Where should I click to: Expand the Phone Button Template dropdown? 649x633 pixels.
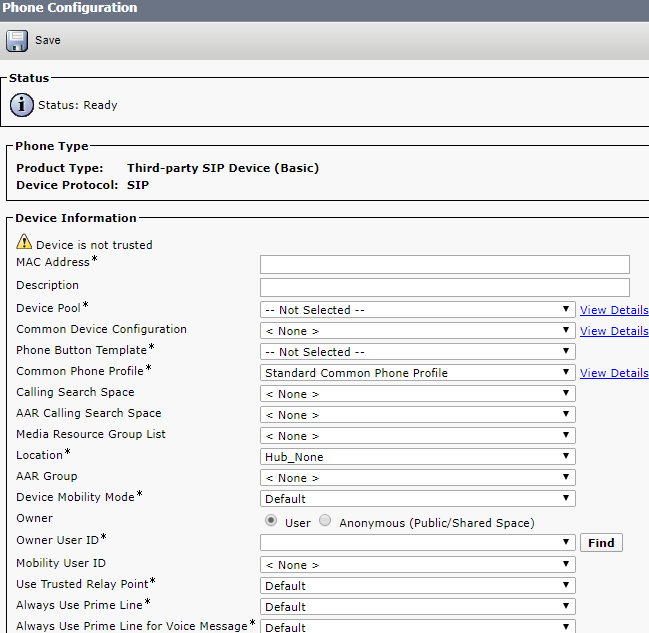417,352
